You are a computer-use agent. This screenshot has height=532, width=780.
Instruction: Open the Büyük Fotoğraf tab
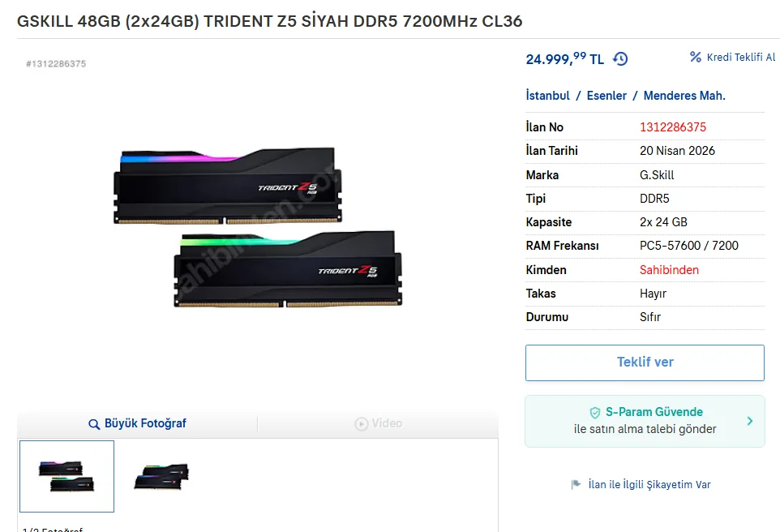click(x=138, y=423)
